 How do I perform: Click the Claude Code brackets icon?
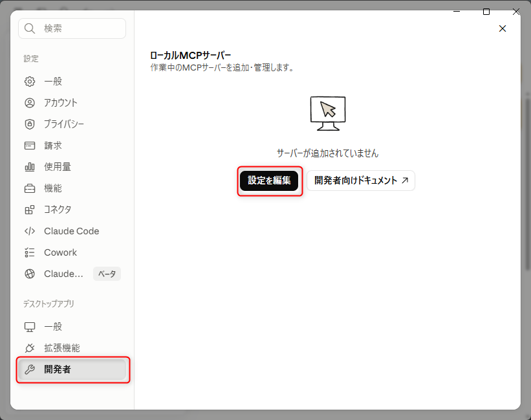tap(30, 231)
